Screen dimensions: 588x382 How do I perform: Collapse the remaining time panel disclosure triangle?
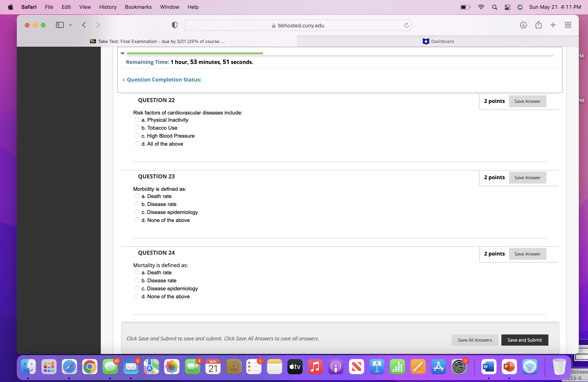point(123,53)
